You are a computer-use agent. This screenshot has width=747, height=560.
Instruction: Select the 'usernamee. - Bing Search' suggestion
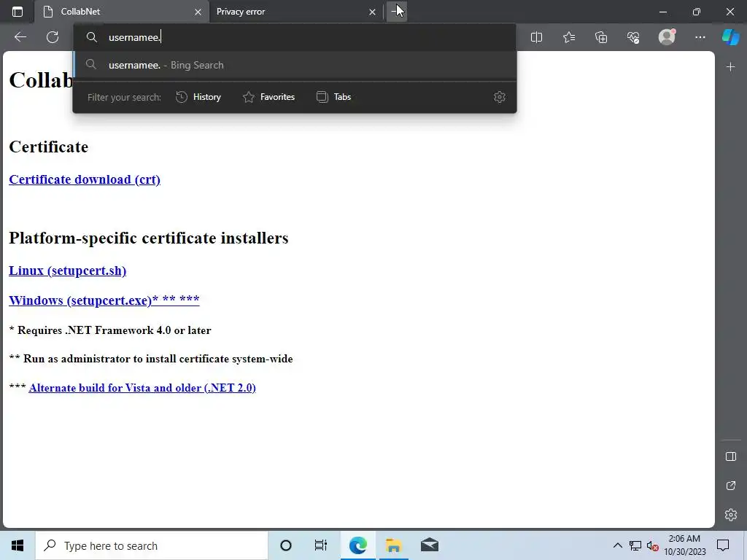pyautogui.click(x=295, y=65)
